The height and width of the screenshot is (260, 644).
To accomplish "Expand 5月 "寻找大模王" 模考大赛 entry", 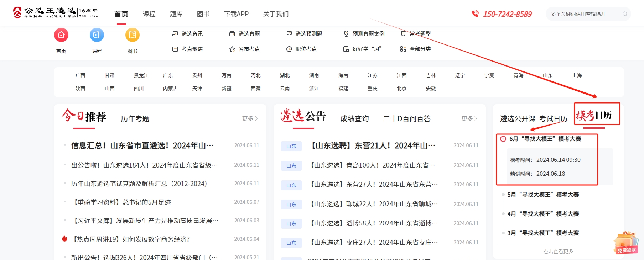I will coord(543,195).
